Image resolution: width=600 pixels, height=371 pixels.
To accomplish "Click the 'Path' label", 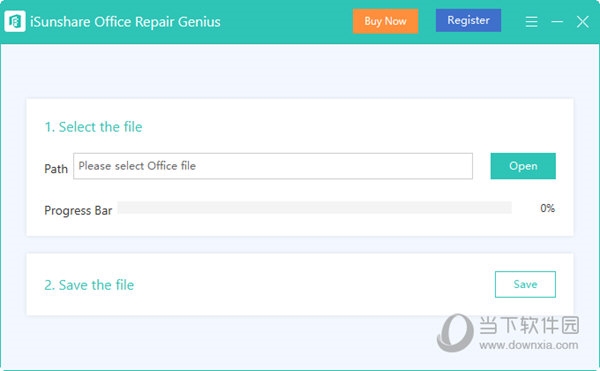I will click(56, 169).
